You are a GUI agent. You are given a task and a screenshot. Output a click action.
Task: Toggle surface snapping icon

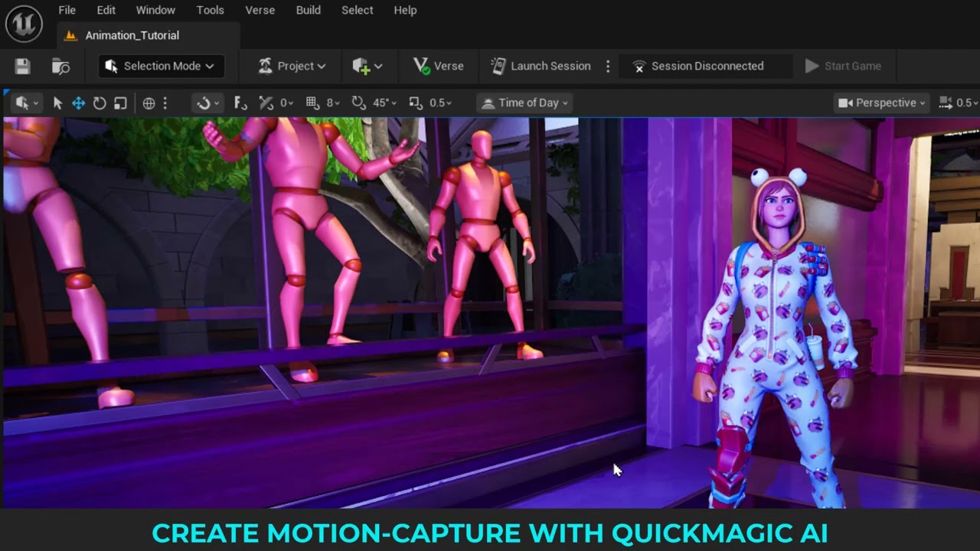click(x=203, y=103)
